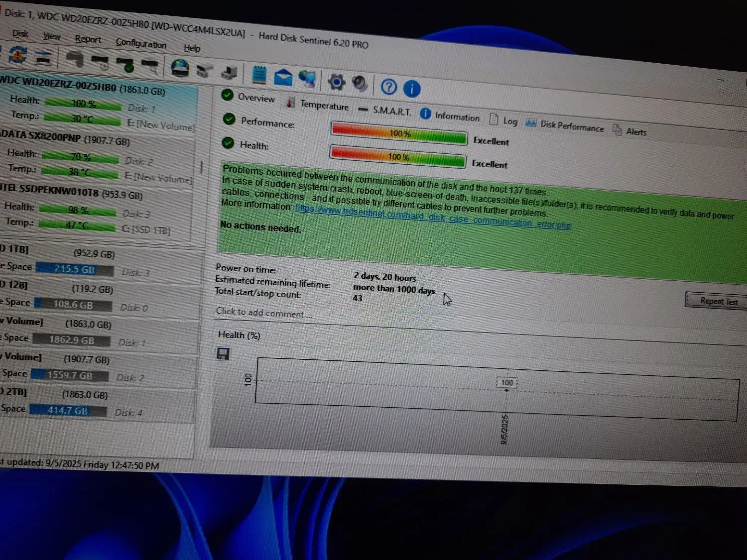Click the 1862.9 GB free space bar
The height and width of the screenshot is (560, 747).
pos(71,340)
